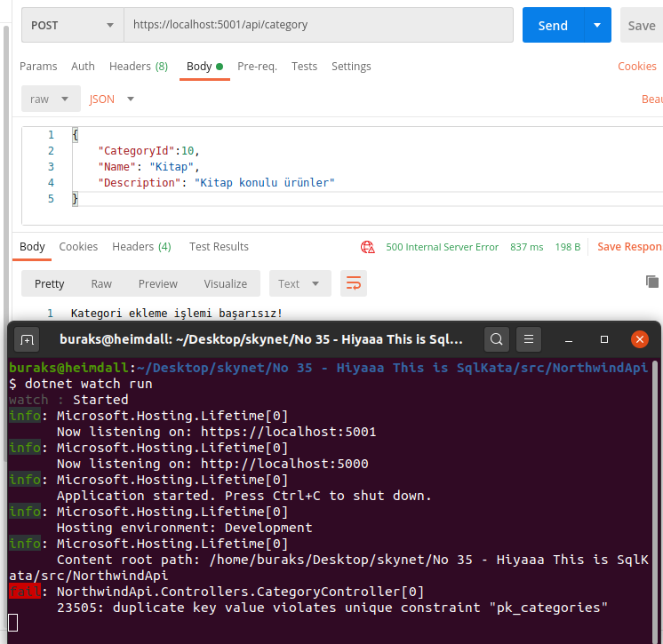Open the Test Results response tab

point(219,247)
